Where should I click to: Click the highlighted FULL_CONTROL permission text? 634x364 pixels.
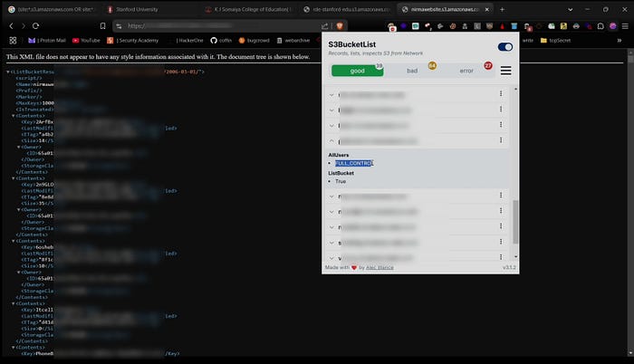coord(354,163)
